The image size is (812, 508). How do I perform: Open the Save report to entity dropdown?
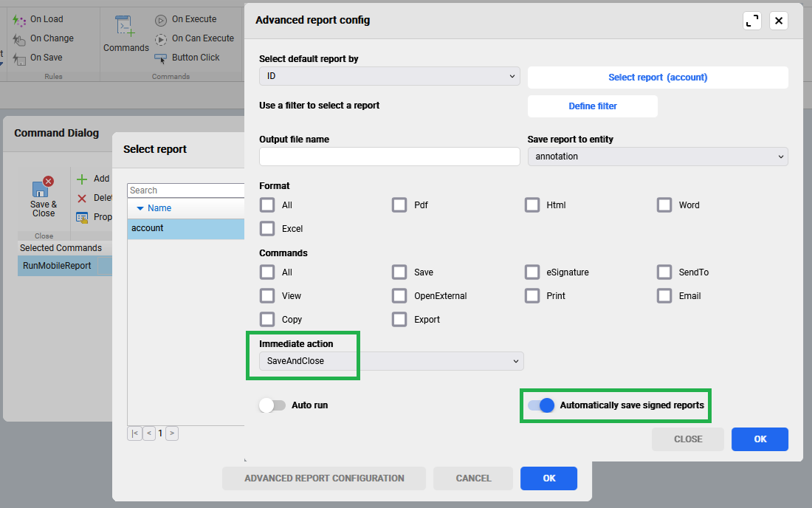(658, 157)
